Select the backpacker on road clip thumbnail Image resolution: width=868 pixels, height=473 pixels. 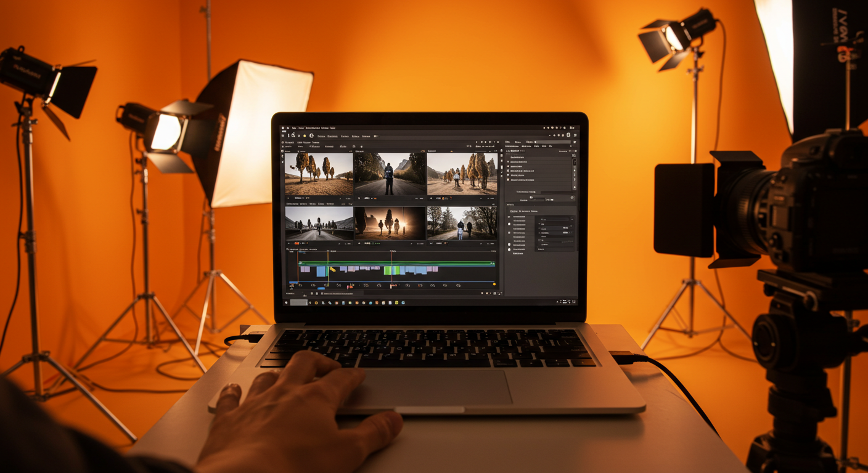[390, 174]
